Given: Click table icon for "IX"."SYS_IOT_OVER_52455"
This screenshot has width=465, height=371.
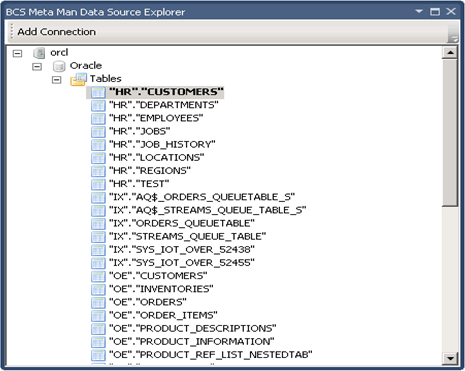Looking at the screenshot, I should point(98,263).
